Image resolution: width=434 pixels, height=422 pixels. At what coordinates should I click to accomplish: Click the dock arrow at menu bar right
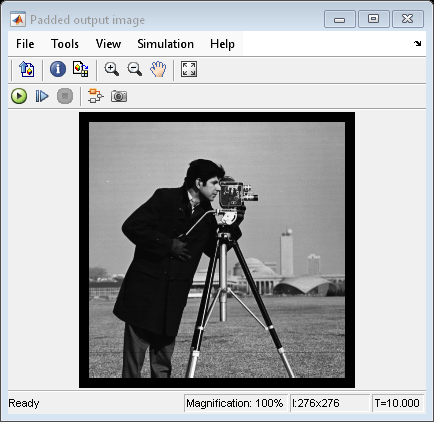tap(417, 43)
